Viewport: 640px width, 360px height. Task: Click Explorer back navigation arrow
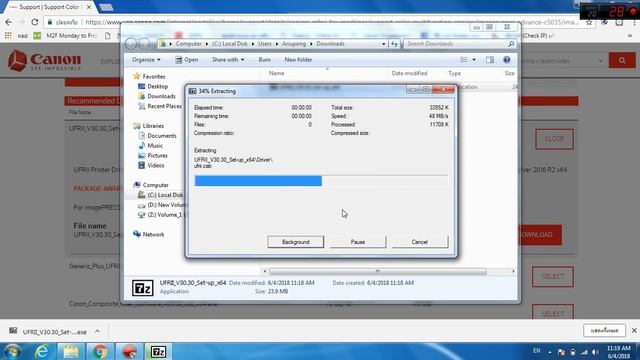pyautogui.click(x=131, y=44)
